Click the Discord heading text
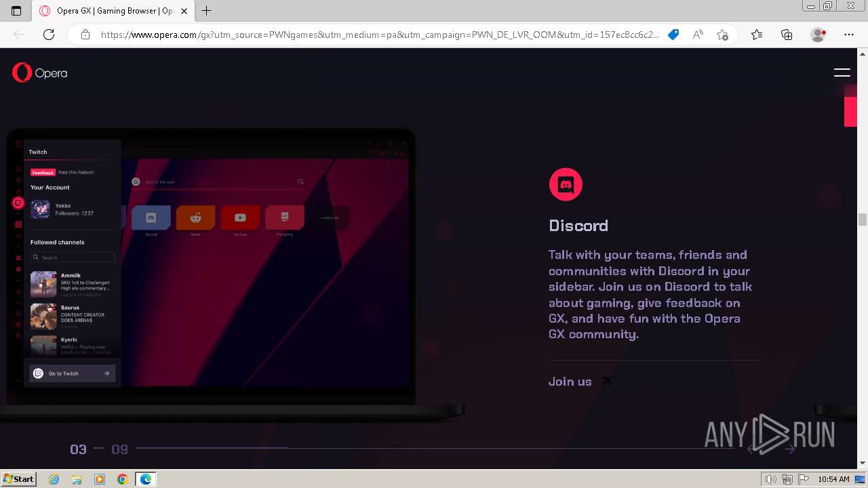868x488 pixels. (578, 226)
